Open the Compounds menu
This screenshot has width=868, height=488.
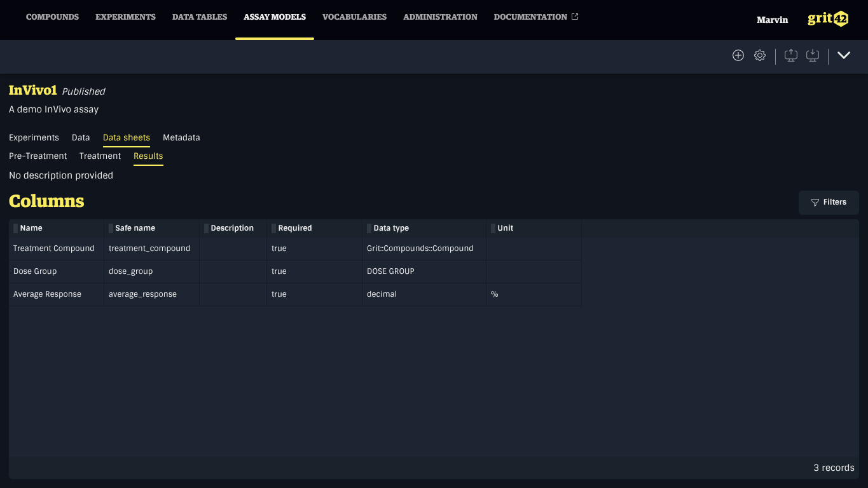[x=52, y=17]
